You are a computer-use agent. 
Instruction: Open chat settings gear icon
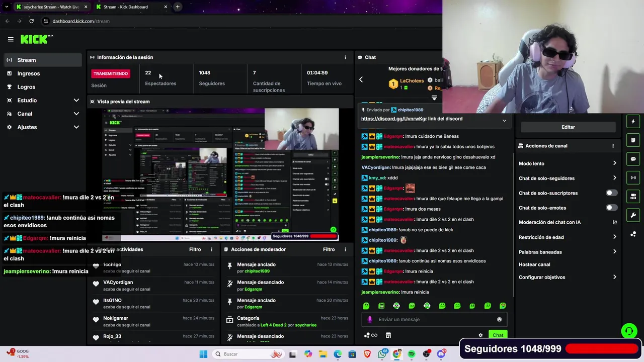click(x=480, y=335)
